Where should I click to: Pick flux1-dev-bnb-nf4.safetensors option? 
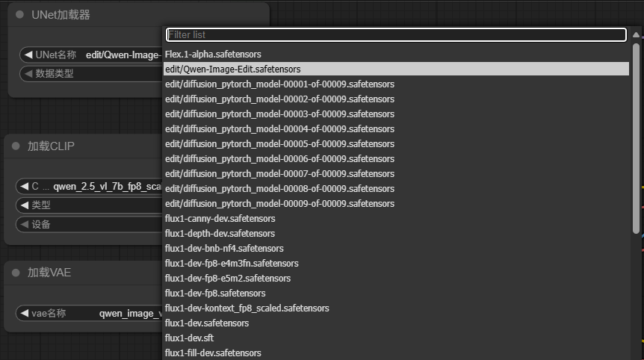(x=224, y=248)
